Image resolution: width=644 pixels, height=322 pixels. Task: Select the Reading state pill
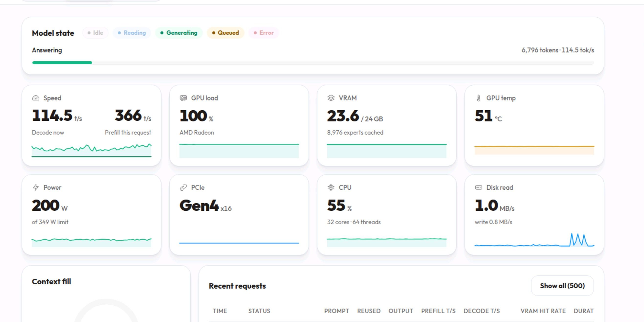(x=132, y=33)
